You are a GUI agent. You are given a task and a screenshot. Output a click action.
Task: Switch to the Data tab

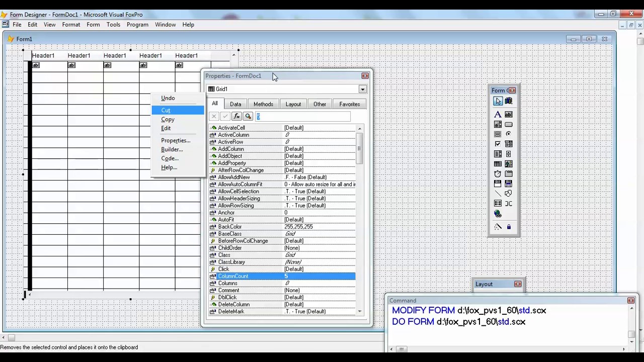coord(235,104)
